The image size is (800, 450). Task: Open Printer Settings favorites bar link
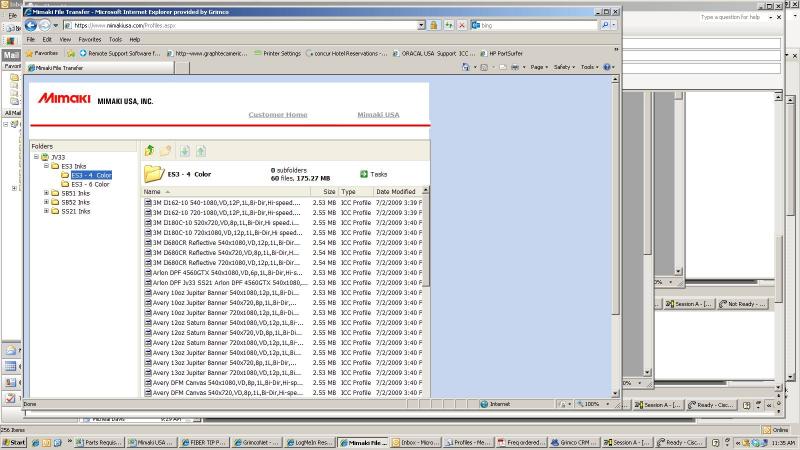(x=277, y=53)
